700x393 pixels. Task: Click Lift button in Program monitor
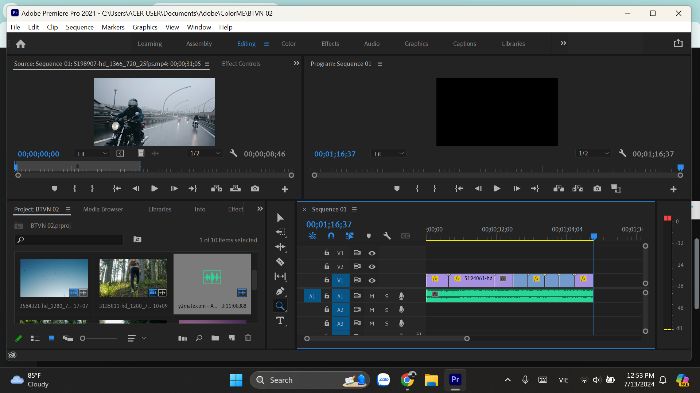pos(558,188)
